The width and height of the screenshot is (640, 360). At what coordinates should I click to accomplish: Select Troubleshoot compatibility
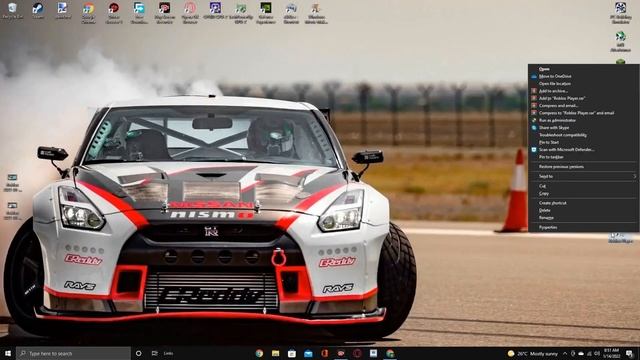pos(584,135)
